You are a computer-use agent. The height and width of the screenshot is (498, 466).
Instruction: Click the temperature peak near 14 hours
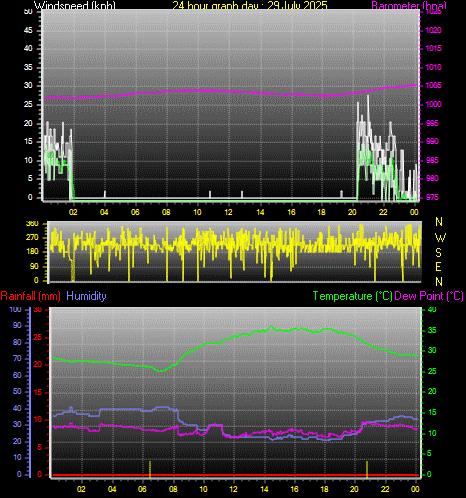(271, 327)
